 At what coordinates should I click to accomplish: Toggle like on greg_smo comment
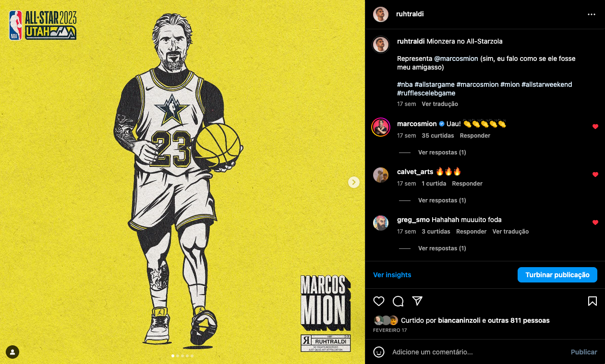coord(595,223)
